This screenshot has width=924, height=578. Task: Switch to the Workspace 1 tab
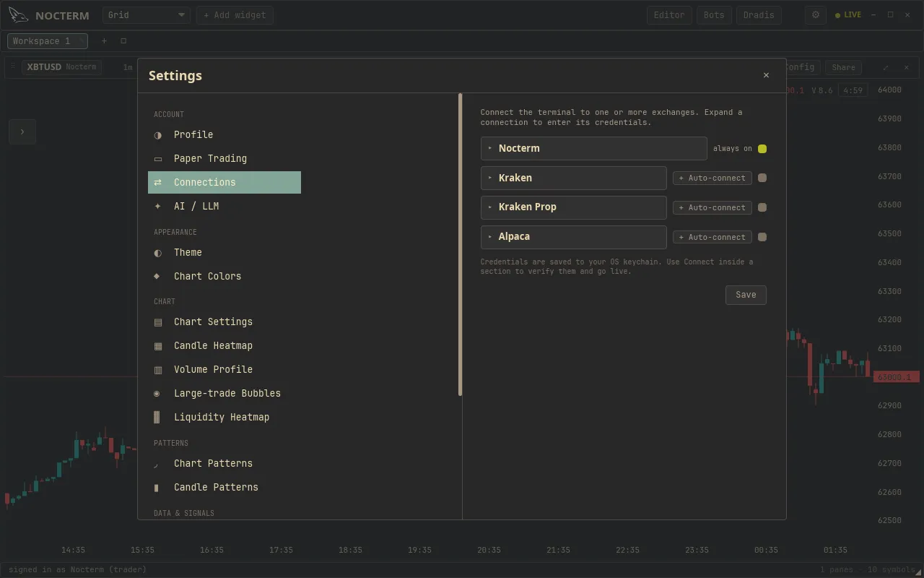tap(48, 41)
